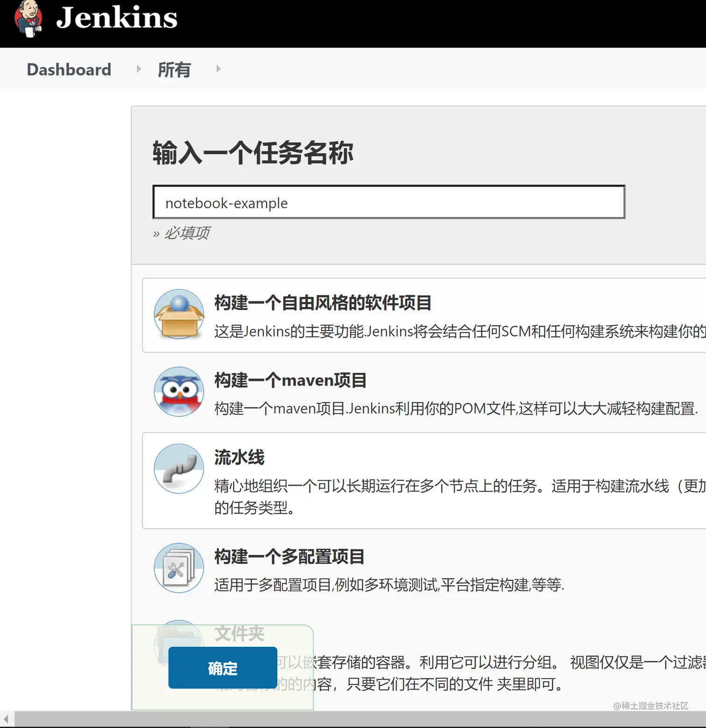Select the 文件夹 item type title

click(240, 634)
